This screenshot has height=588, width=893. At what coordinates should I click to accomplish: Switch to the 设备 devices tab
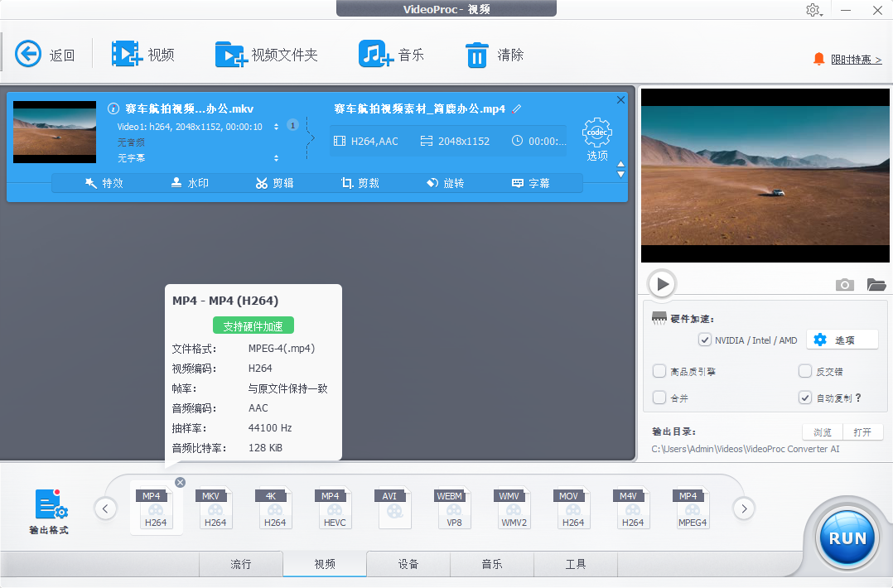tap(408, 564)
